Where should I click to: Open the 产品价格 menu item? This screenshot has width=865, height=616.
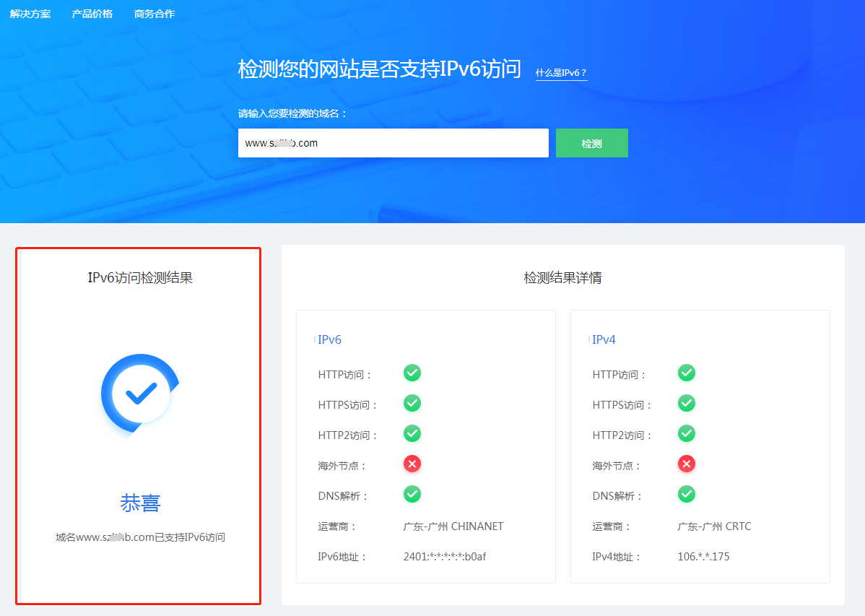point(92,14)
